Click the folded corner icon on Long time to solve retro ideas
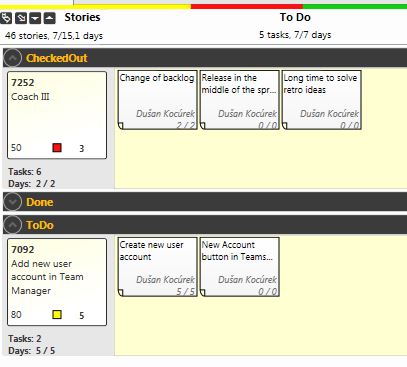407x367 pixels. 285,125
